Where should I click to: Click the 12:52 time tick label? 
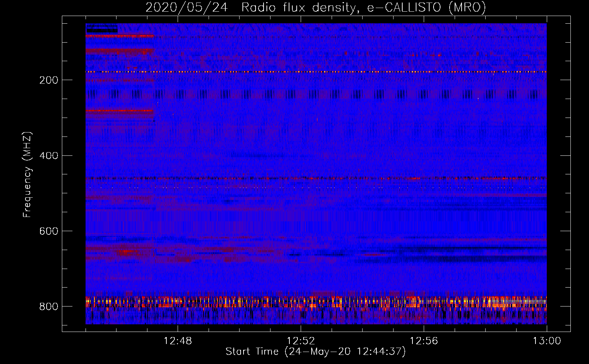301,341
